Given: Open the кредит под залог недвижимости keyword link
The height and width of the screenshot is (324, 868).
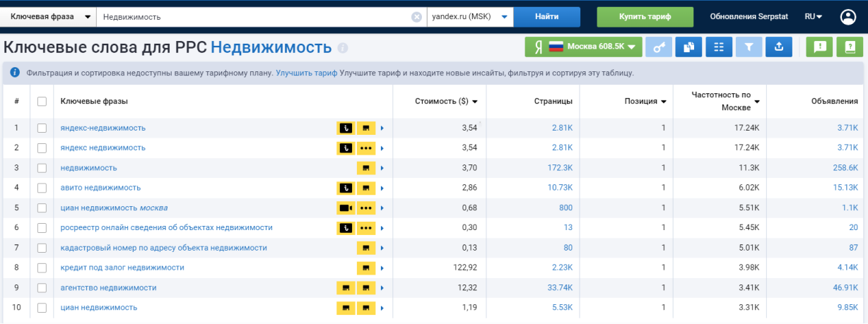Looking at the screenshot, I should click(122, 268).
